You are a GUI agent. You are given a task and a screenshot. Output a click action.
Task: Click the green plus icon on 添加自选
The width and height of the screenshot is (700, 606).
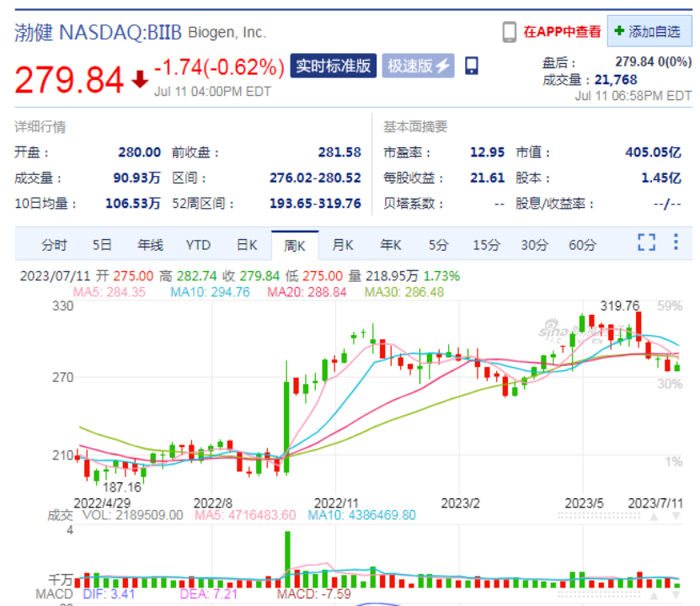coord(619,31)
